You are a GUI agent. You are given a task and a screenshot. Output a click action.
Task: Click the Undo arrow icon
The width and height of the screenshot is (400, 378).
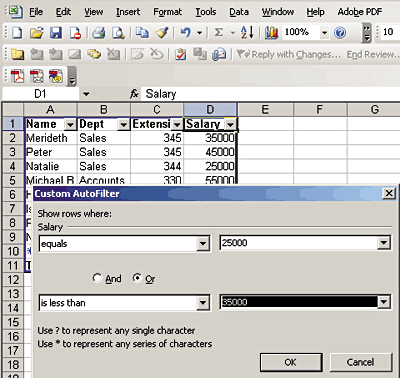186,32
